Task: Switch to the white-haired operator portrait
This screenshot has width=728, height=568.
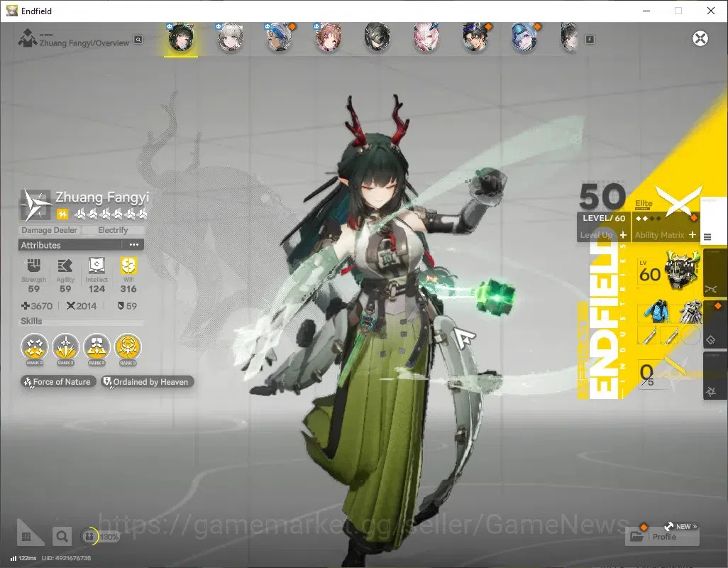Action: point(230,38)
